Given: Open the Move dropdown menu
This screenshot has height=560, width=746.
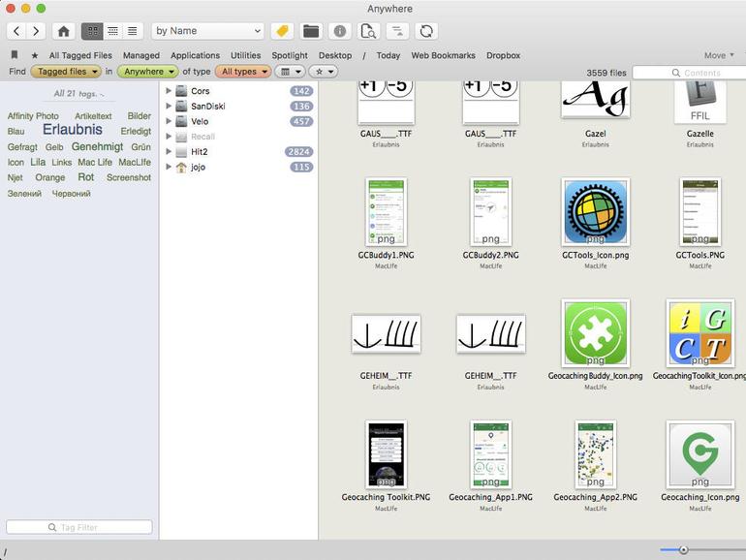Looking at the screenshot, I should pyautogui.click(x=719, y=55).
